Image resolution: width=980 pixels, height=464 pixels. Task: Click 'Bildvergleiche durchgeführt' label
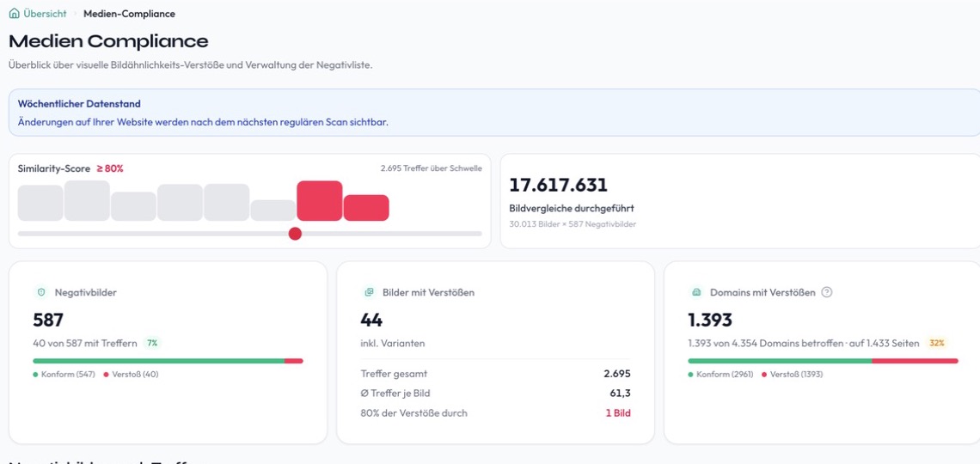tap(572, 209)
